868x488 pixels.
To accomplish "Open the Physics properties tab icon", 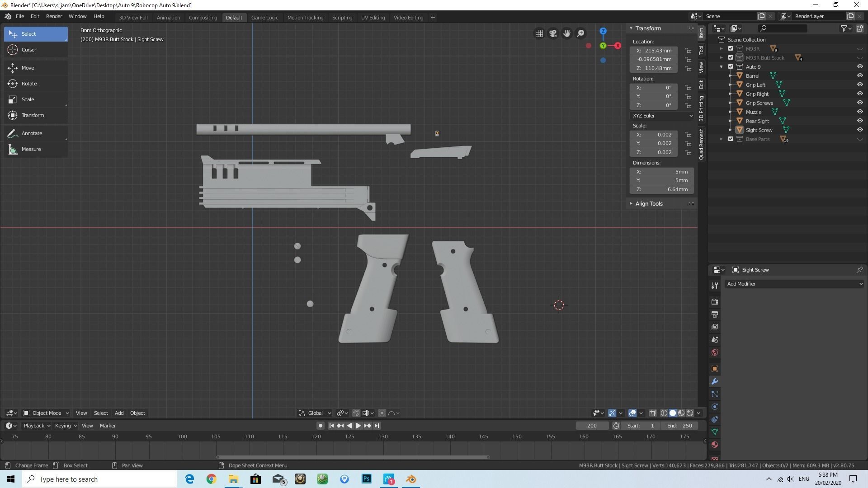I will pos(715,407).
